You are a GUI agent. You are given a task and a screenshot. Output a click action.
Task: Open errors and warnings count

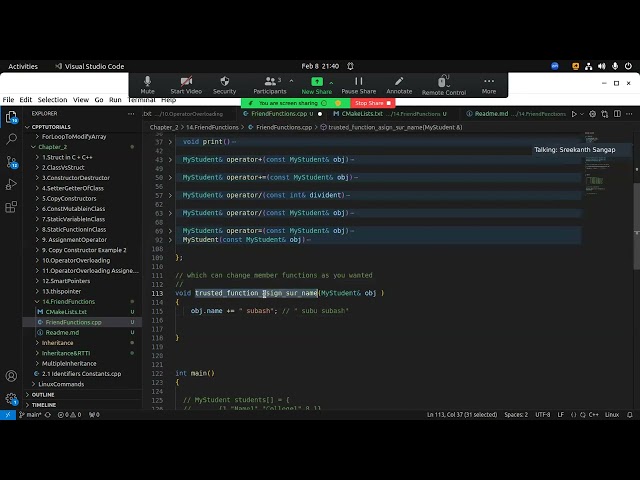[69, 415]
